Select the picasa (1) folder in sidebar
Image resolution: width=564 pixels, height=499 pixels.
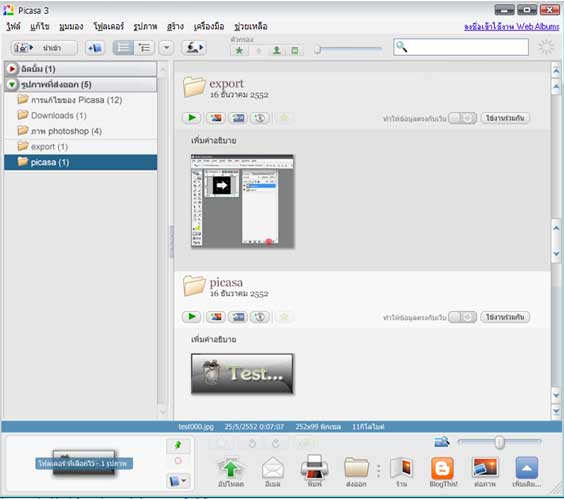coord(81,162)
